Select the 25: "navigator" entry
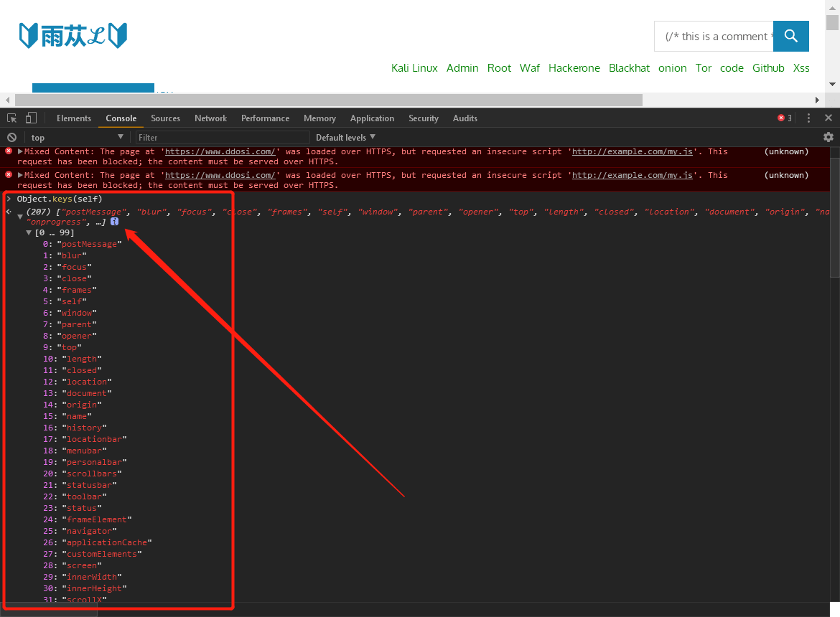The image size is (840, 617). (x=80, y=531)
